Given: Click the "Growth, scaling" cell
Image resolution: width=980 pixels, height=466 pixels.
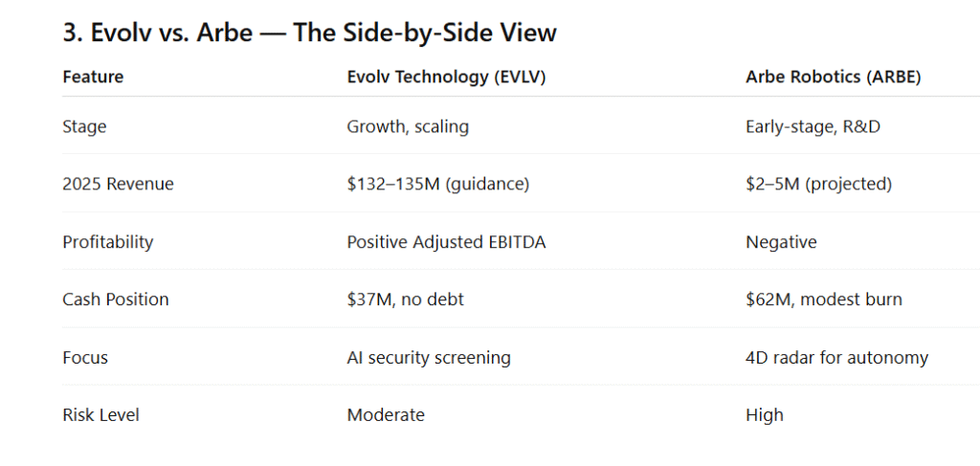Looking at the screenshot, I should point(408,126).
